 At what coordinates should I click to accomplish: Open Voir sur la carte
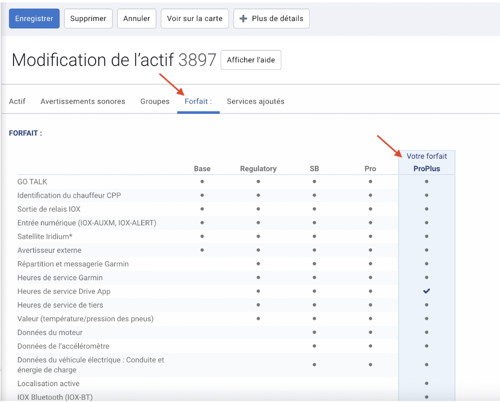pyautogui.click(x=195, y=19)
